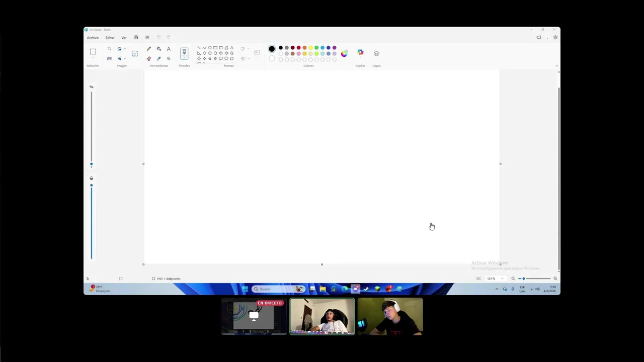Pick the Eraser tool
The width and height of the screenshot is (644, 362).
[x=149, y=58]
